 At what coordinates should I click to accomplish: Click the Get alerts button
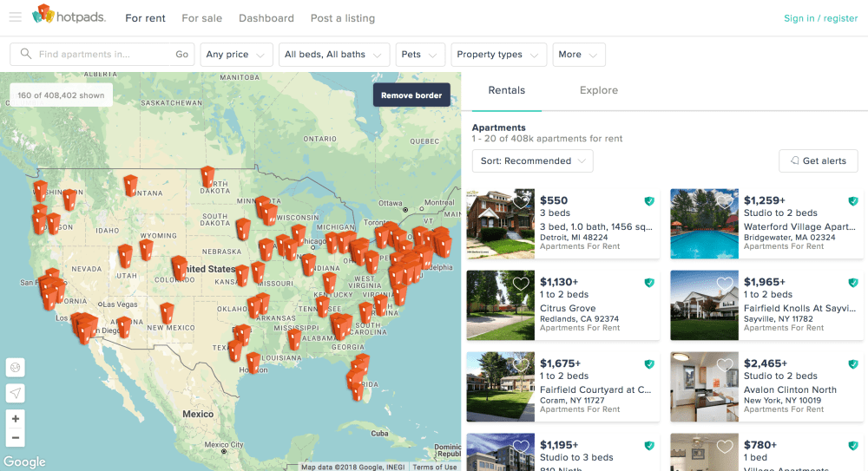pos(818,161)
